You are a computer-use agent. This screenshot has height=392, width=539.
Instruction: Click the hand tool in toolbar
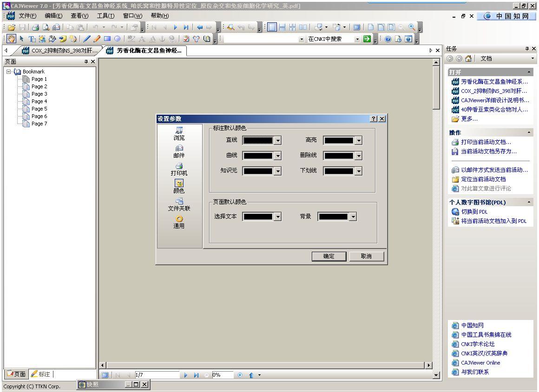[x=12, y=39]
